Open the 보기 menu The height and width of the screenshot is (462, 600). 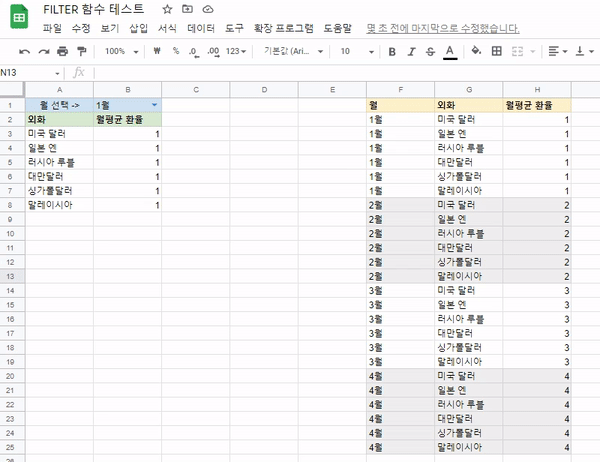[x=110, y=28]
